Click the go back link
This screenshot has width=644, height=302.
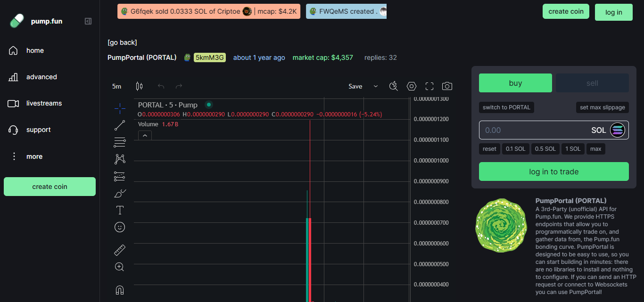point(122,42)
